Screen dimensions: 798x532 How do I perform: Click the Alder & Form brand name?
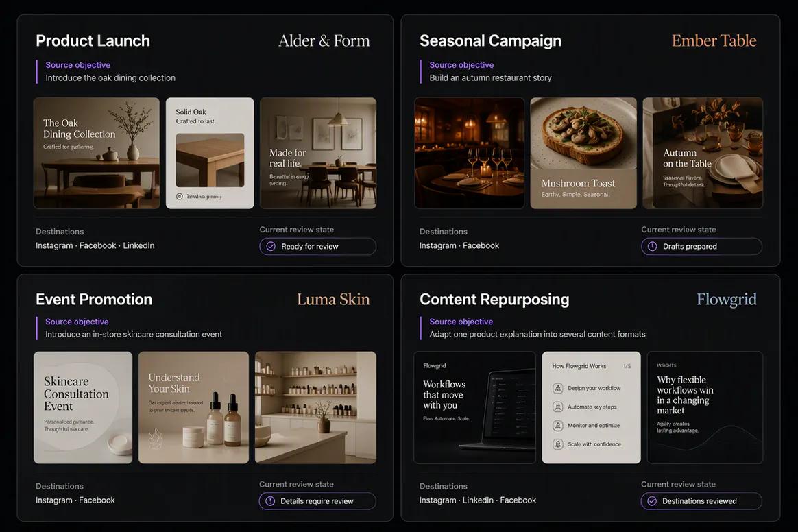point(324,40)
